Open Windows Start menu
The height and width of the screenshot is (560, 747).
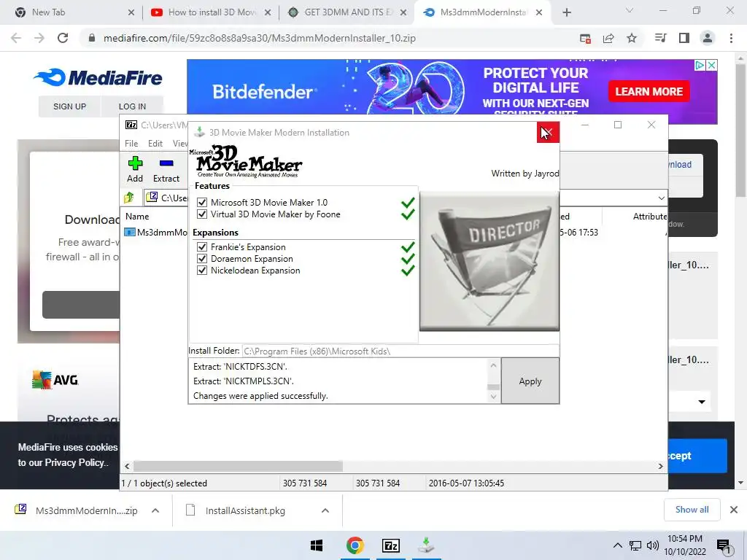(x=317, y=545)
